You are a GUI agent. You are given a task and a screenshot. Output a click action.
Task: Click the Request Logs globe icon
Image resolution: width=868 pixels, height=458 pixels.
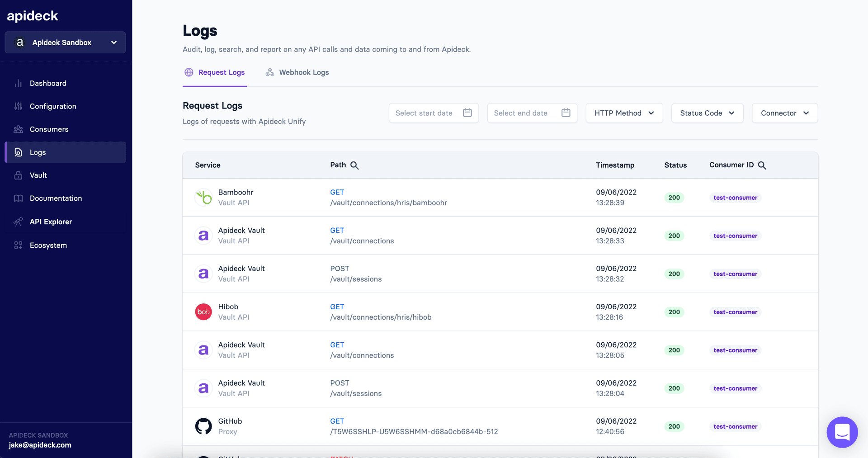click(x=189, y=72)
